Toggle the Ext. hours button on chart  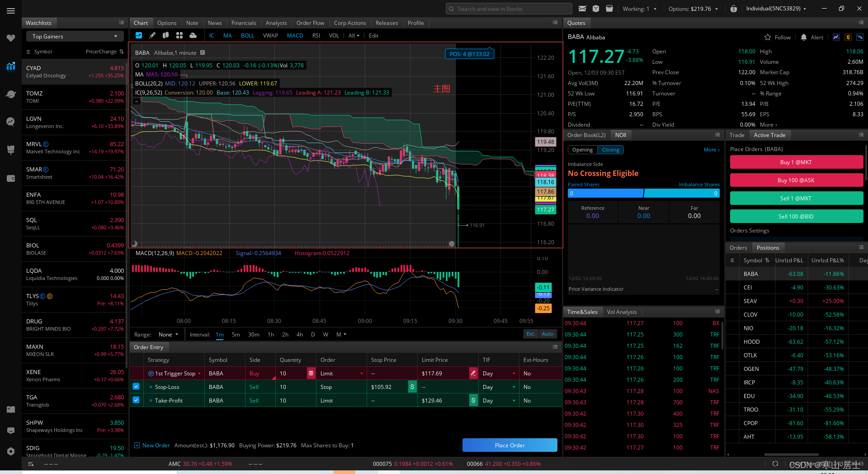click(x=530, y=334)
